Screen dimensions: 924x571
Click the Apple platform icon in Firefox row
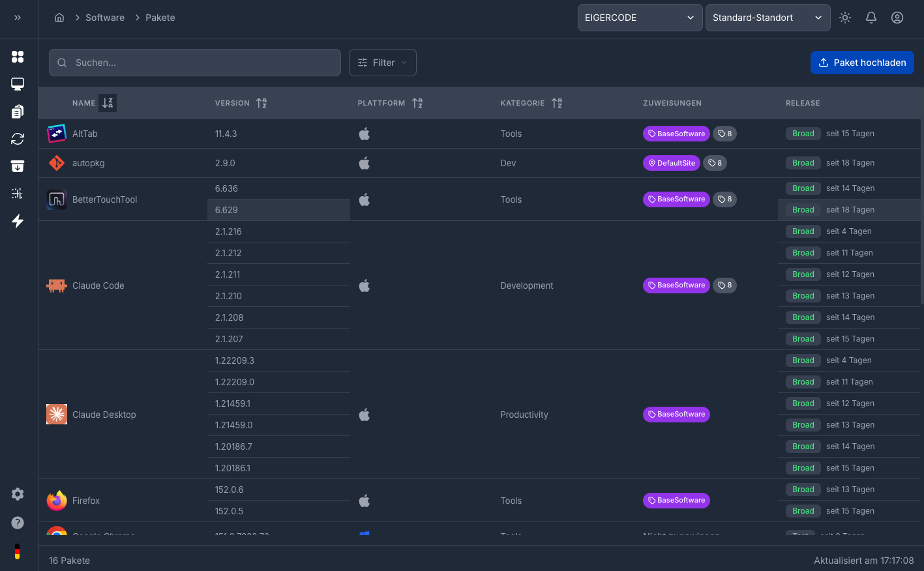[365, 501]
